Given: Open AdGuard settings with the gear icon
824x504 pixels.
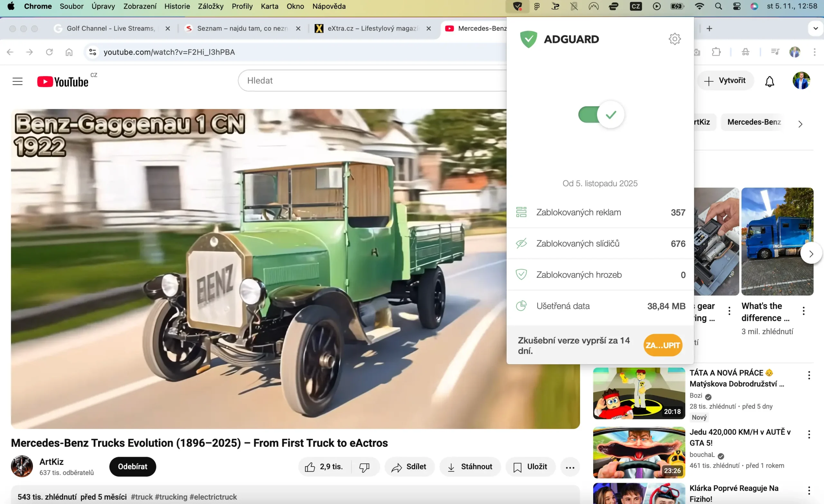Looking at the screenshot, I should click(675, 39).
